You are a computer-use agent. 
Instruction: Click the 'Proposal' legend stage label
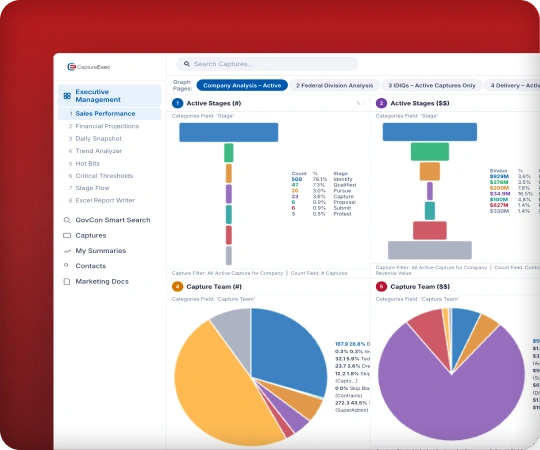click(x=344, y=202)
